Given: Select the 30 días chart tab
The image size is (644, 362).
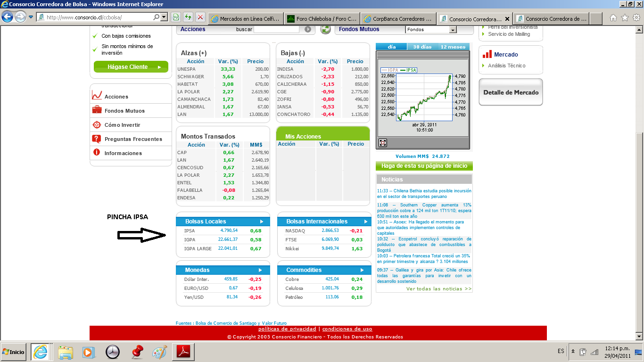Looking at the screenshot, I should [x=422, y=47].
